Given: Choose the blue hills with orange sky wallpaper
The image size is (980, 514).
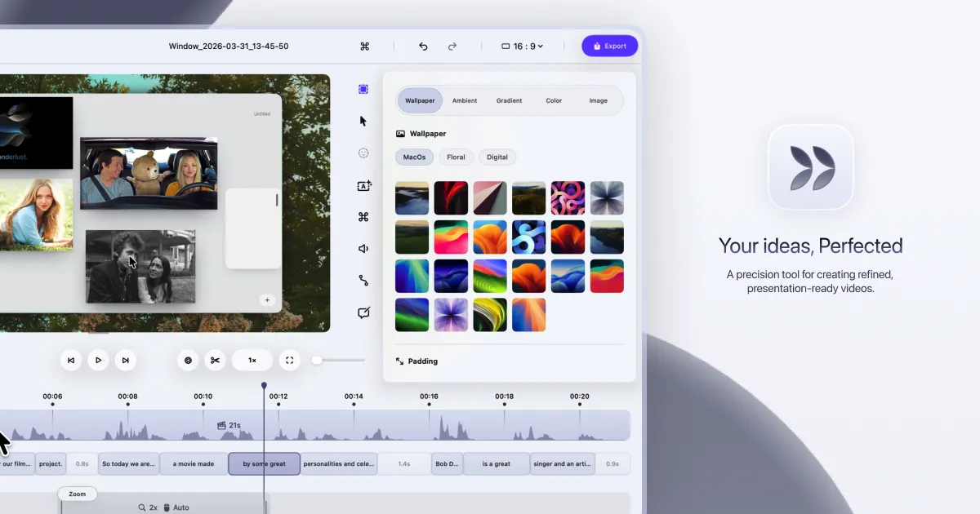Looking at the screenshot, I should pos(568,276).
